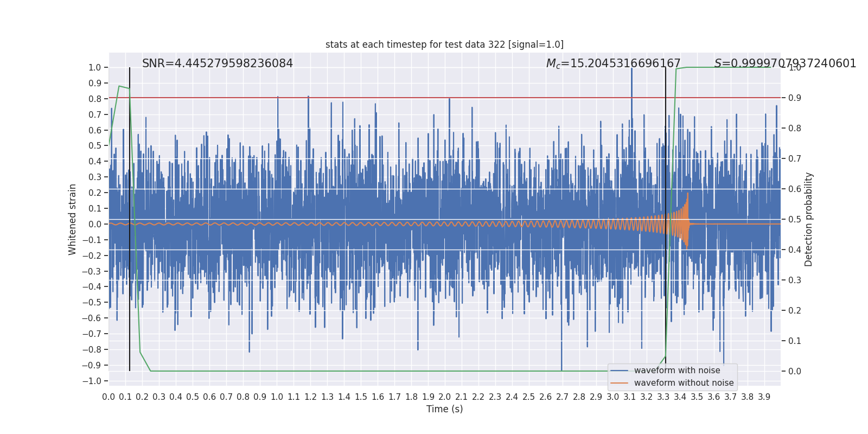Click detection probability axis tick label 0.9
The width and height of the screenshot is (868, 434).
pos(795,98)
